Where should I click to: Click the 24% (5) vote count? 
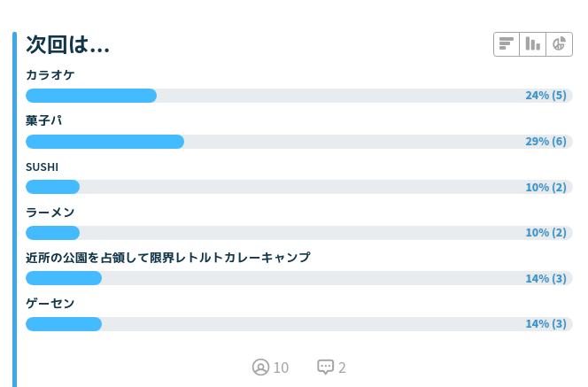[546, 96]
